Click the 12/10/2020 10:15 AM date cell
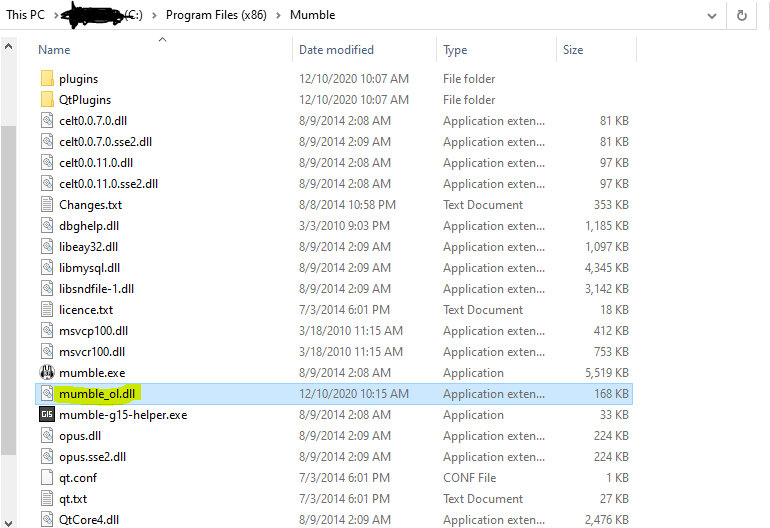The width and height of the screenshot is (770, 528). (354, 394)
